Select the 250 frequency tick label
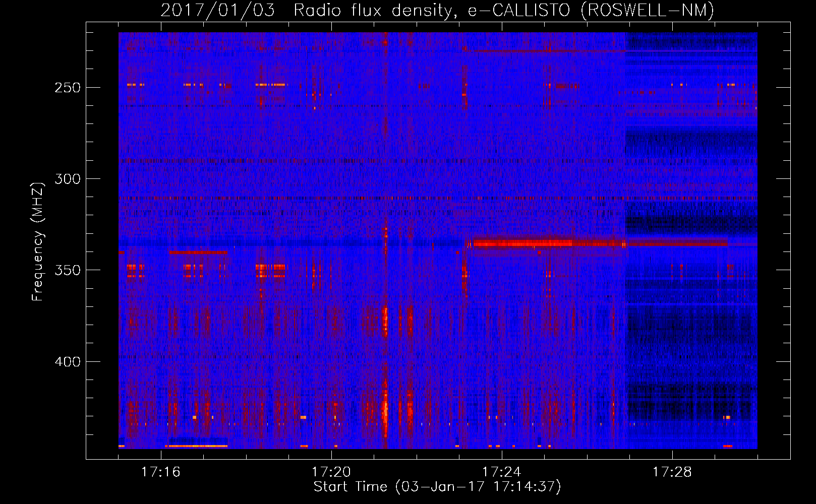The image size is (816, 504). pyautogui.click(x=68, y=88)
